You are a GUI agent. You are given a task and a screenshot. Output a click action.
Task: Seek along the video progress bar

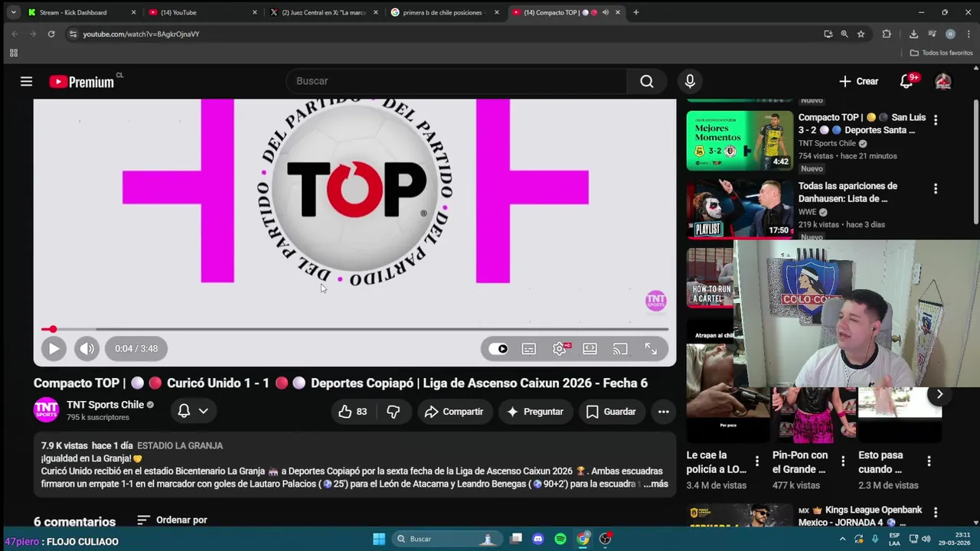354,329
